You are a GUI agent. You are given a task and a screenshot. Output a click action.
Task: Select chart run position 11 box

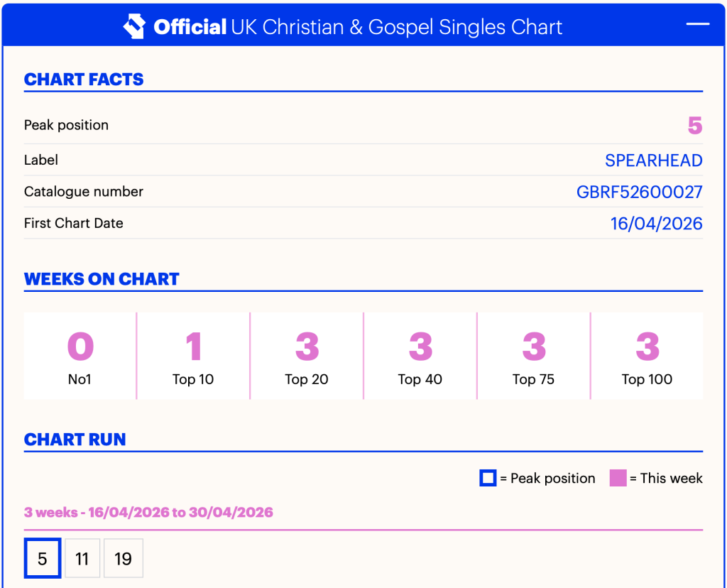pos(82,558)
